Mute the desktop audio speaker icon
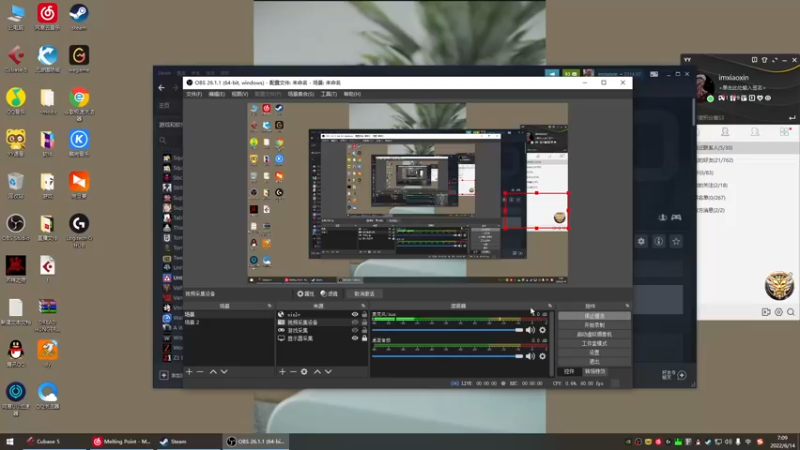This screenshot has height=450, width=800. pyautogui.click(x=530, y=356)
